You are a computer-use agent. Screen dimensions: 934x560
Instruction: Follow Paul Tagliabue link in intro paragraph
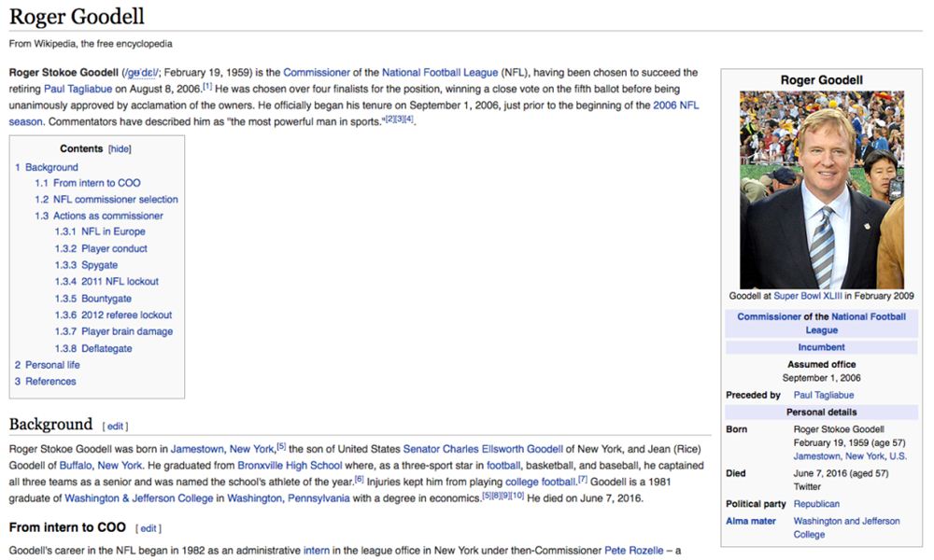click(78, 90)
